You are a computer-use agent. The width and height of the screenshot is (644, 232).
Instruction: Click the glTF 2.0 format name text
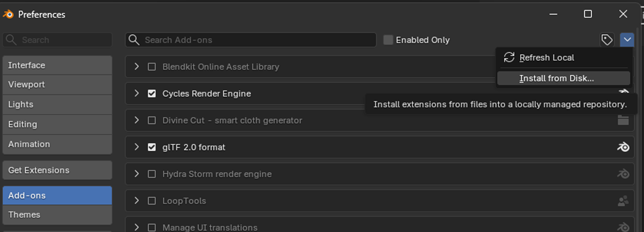coord(194,147)
